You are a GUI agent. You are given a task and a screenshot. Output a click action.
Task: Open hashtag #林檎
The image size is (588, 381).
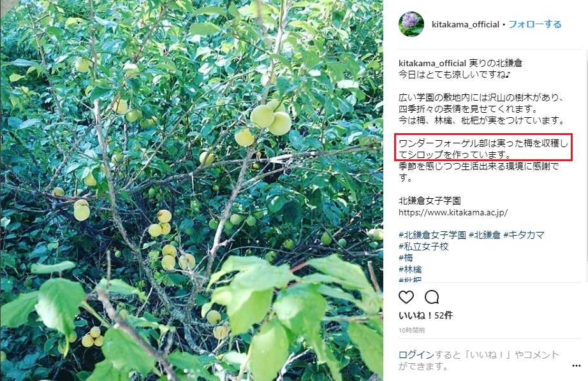[x=410, y=269]
